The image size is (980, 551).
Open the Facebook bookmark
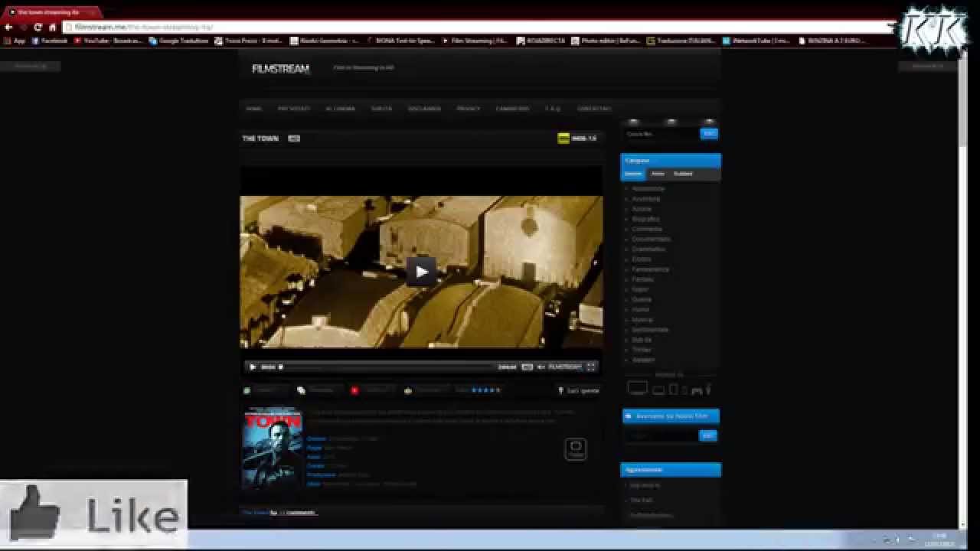50,41
